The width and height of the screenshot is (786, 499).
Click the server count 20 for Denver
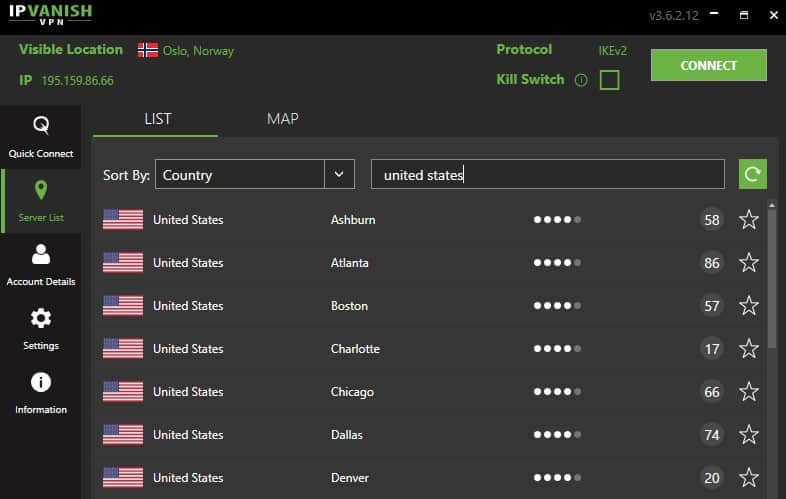click(711, 478)
